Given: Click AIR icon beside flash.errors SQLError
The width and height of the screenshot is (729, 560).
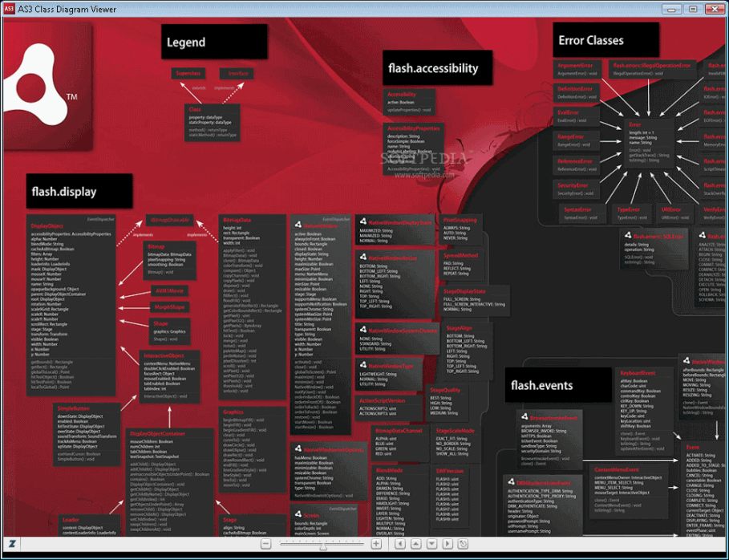Looking at the screenshot, I should point(628,235).
